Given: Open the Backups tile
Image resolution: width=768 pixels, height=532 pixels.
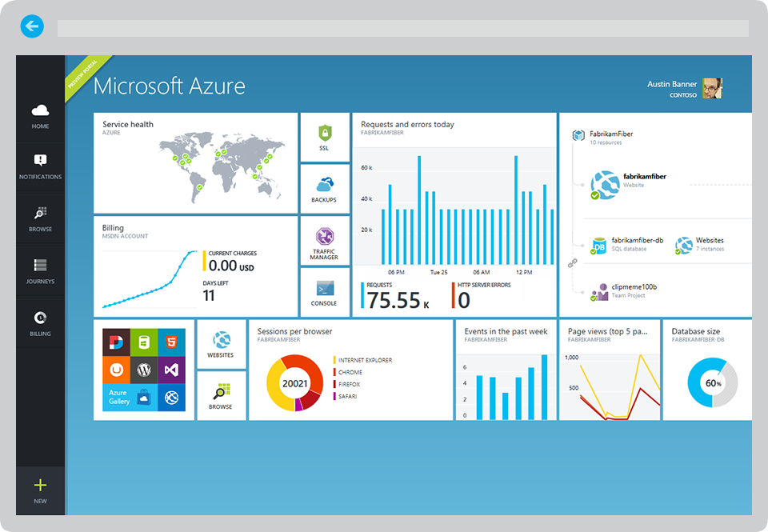Looking at the screenshot, I should [325, 189].
